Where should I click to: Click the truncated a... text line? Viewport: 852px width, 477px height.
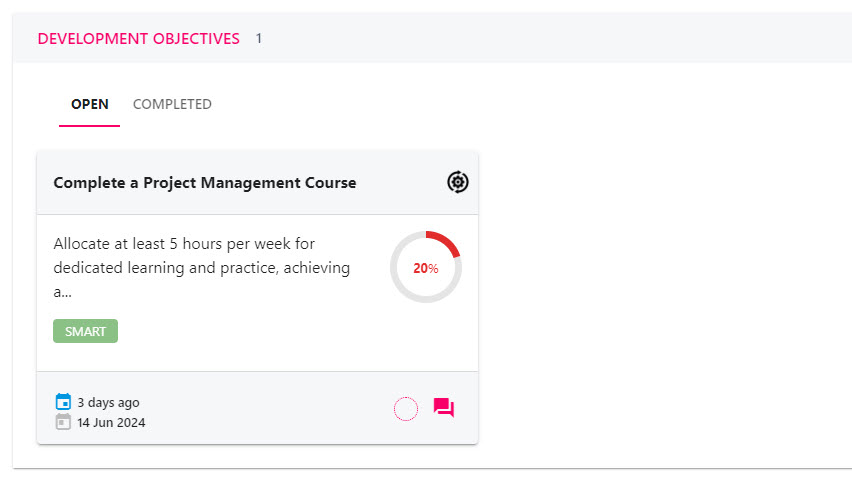point(62,292)
